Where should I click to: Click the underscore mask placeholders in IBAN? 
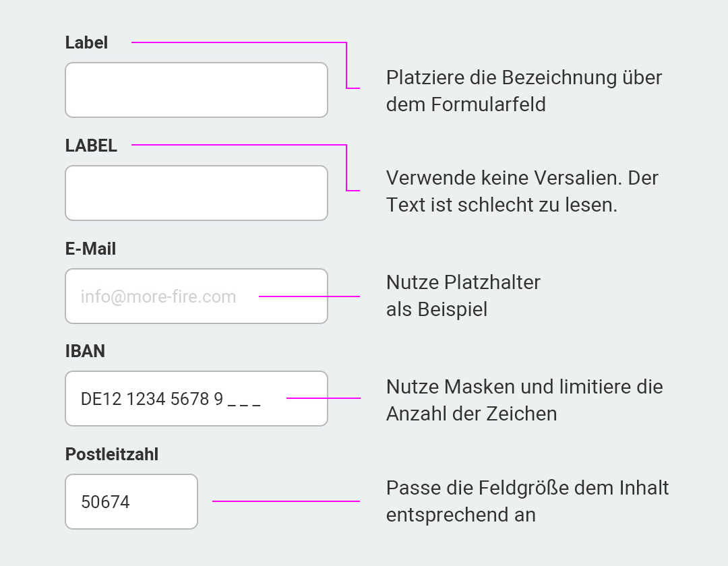click(x=244, y=404)
